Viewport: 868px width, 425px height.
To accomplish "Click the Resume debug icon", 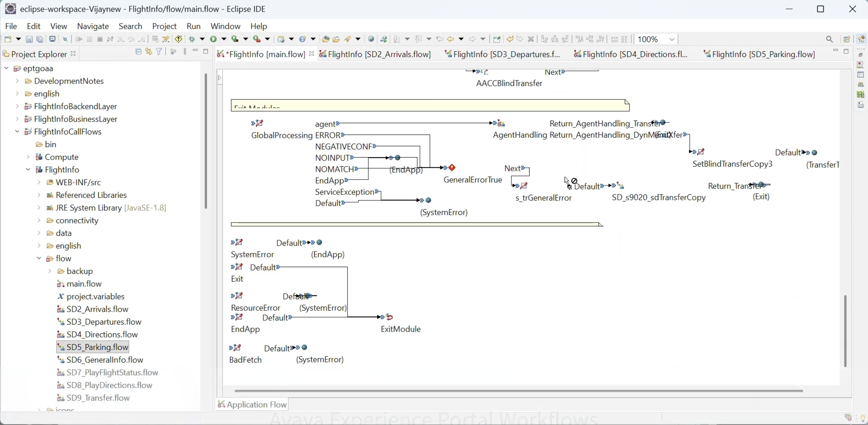I will (x=79, y=40).
